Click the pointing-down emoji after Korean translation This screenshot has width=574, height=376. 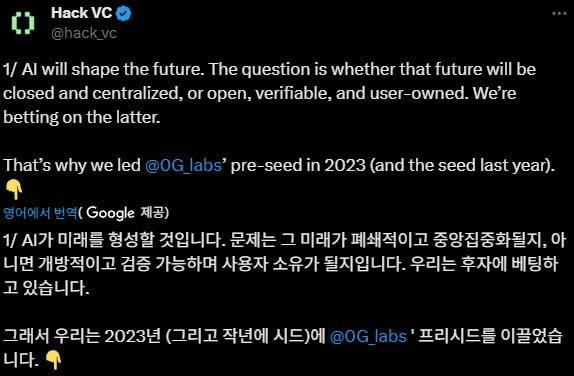pos(53,360)
